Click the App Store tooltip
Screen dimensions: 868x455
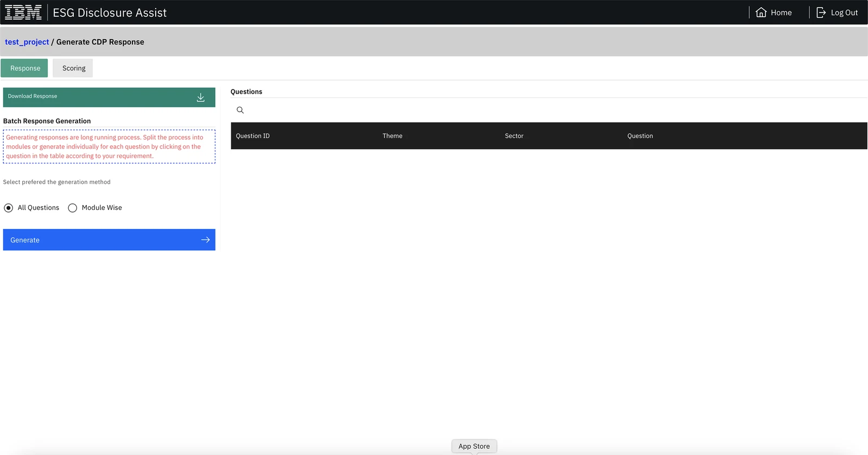(474, 446)
